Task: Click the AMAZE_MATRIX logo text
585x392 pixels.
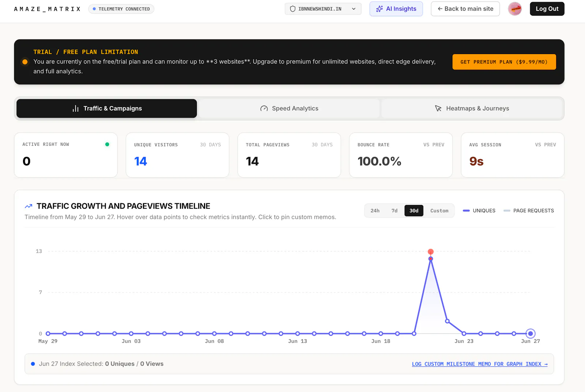Action: 47,9
